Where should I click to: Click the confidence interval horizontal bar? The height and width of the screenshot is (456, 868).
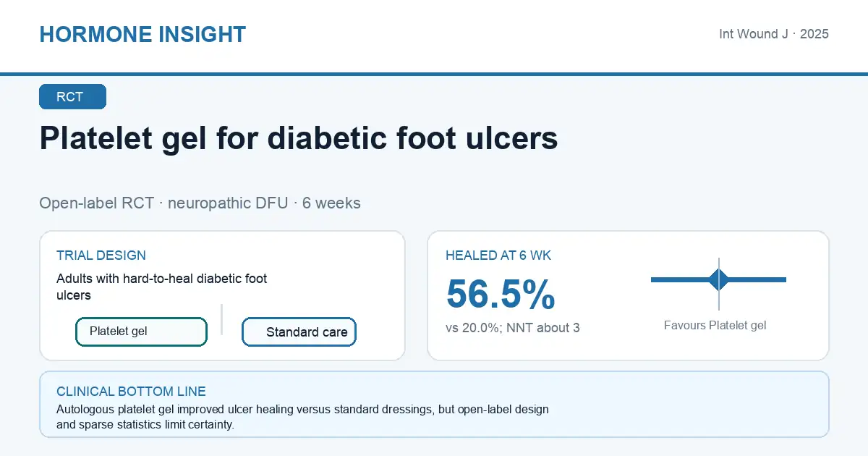pyautogui.click(x=718, y=279)
